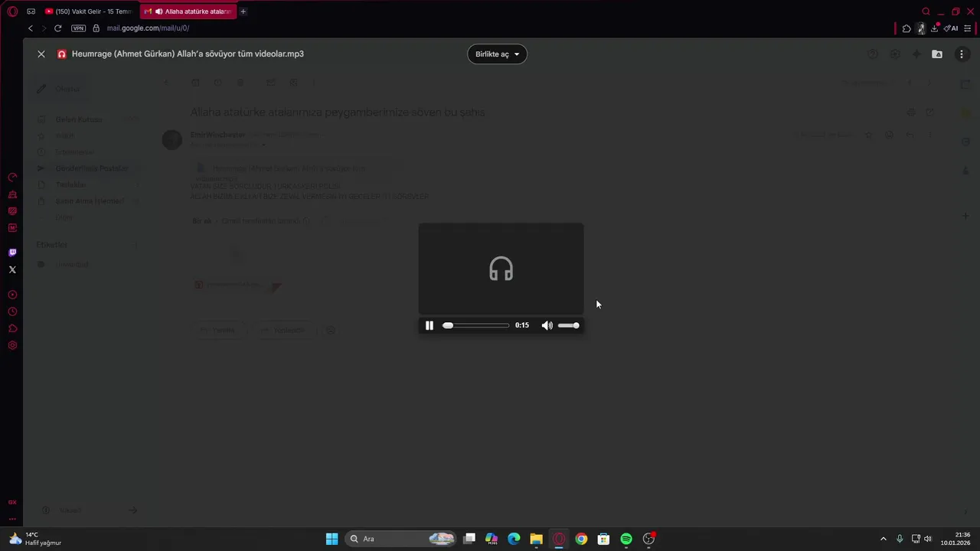Open File Explorer from the taskbar
Image resolution: width=980 pixels, height=551 pixels.
click(x=536, y=539)
